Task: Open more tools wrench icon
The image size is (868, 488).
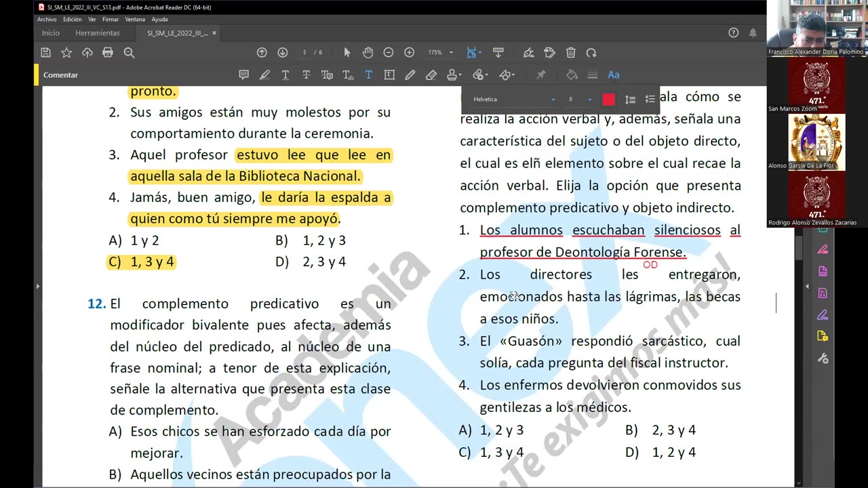Action: click(x=823, y=359)
